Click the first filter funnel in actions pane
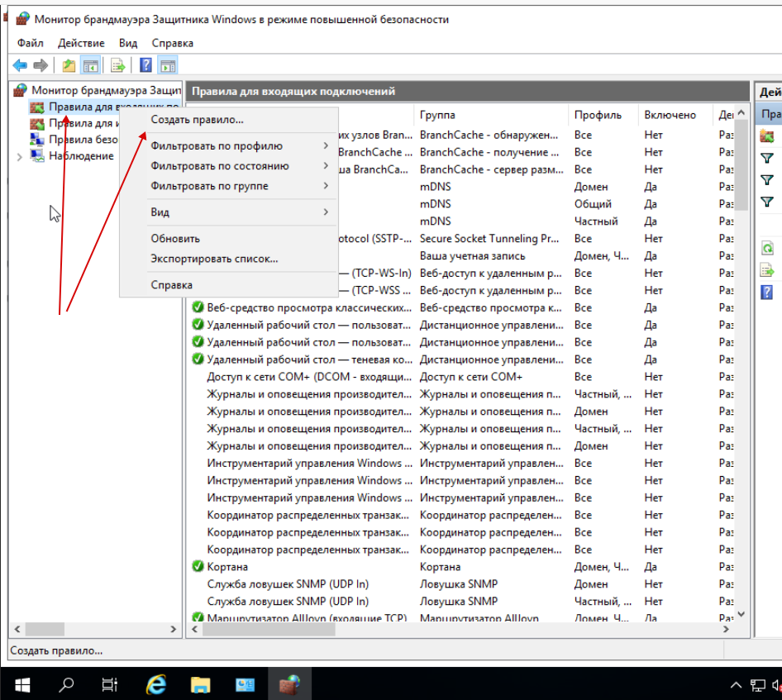 pos(767,159)
